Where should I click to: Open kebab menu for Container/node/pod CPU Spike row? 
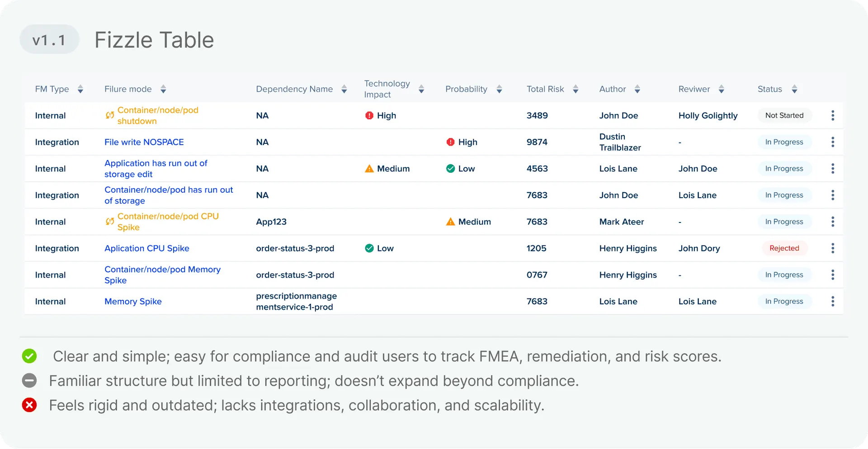833,222
